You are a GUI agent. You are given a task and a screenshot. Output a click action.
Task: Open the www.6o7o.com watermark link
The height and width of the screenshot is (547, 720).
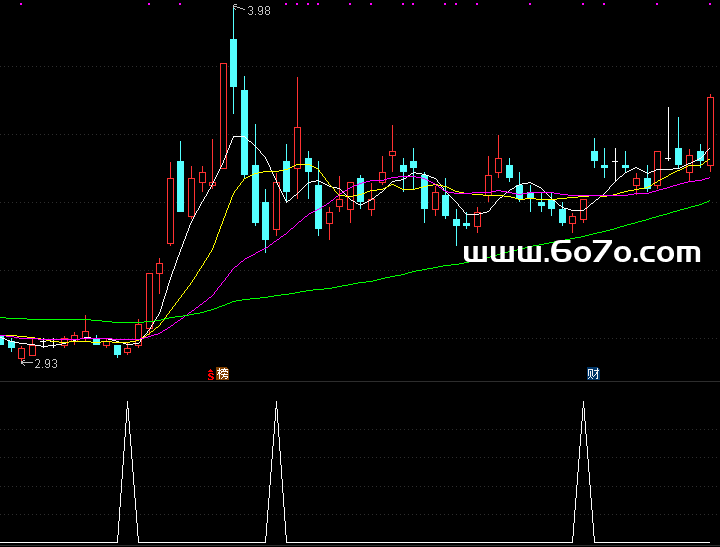(x=583, y=253)
